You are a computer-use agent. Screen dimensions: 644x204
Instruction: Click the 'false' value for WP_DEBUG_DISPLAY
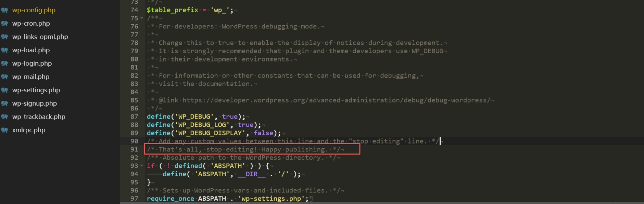pyautogui.click(x=263, y=133)
